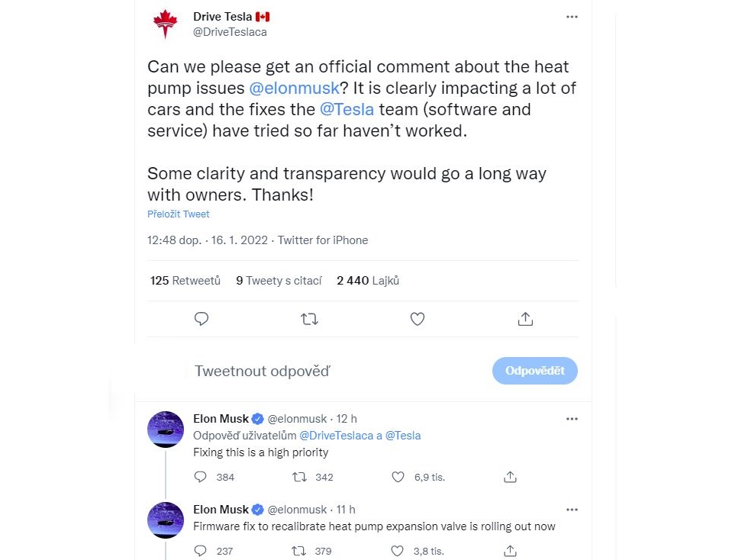Reply to the Firmware fix tweet
Image resolution: width=732 pixels, height=560 pixels.
tap(200, 551)
